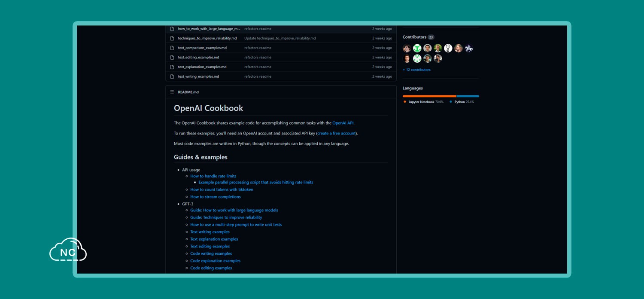Open 'Text editing examples' README link
This screenshot has height=299, width=644.
pos(210,247)
